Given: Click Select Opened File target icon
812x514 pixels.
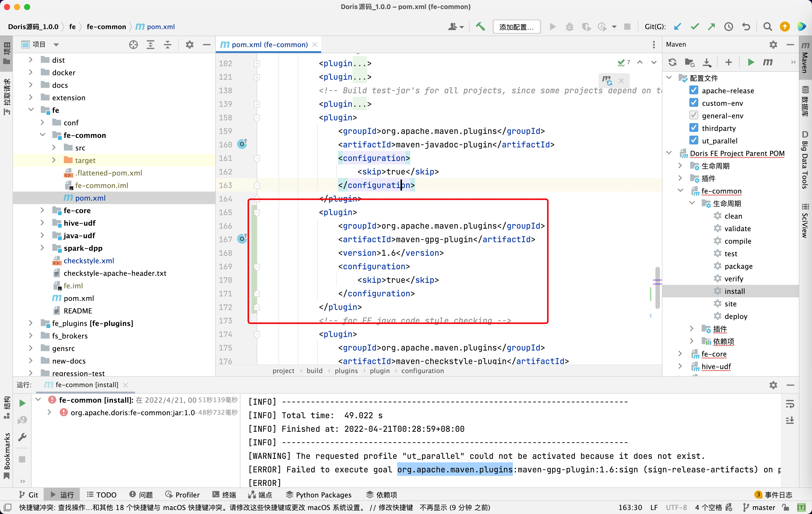Looking at the screenshot, I should [x=133, y=44].
